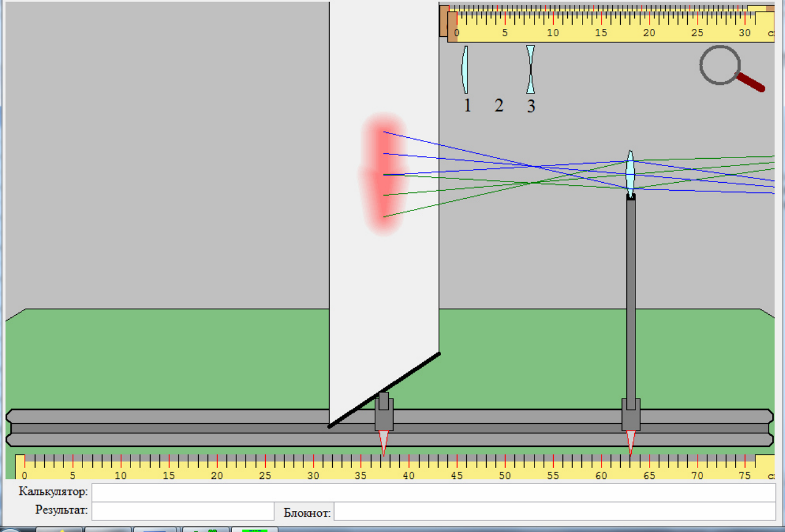Focus the Блокнот input field
785x532 pixels.
(x=554, y=511)
